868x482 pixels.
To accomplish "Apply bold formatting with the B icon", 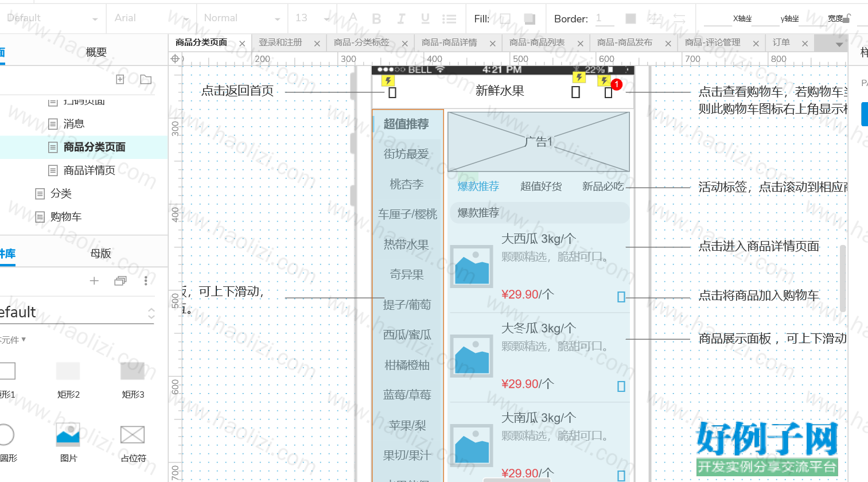I will click(x=376, y=19).
